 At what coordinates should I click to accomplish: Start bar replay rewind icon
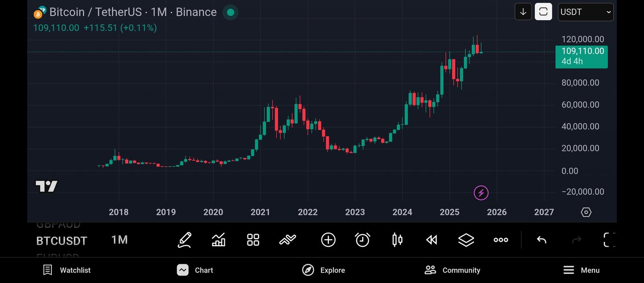432,240
